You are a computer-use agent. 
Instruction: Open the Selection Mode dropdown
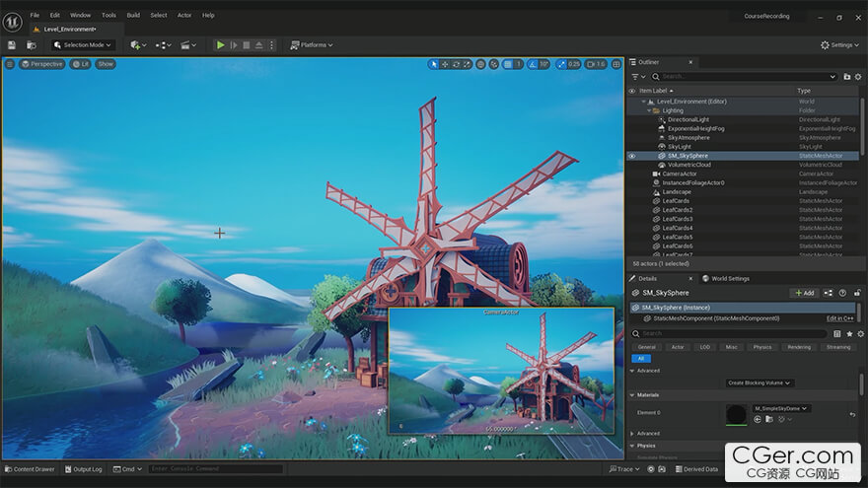tap(83, 44)
